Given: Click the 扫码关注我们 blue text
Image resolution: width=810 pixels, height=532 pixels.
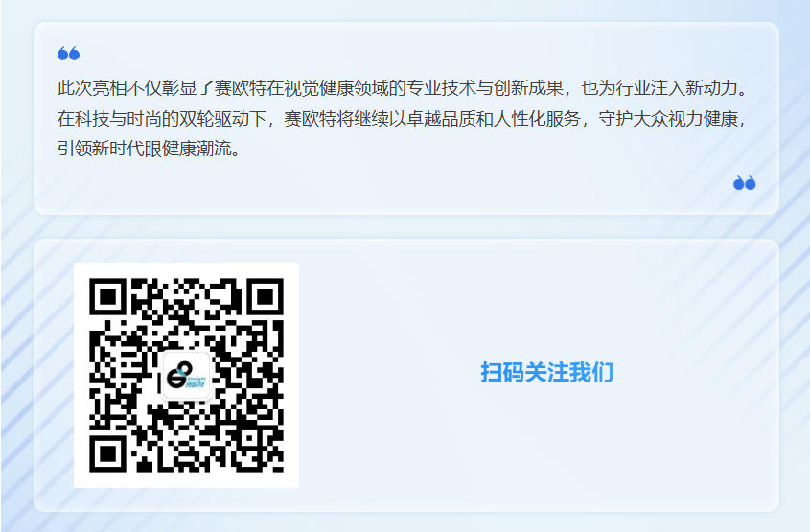Looking at the screenshot, I should [x=547, y=372].
